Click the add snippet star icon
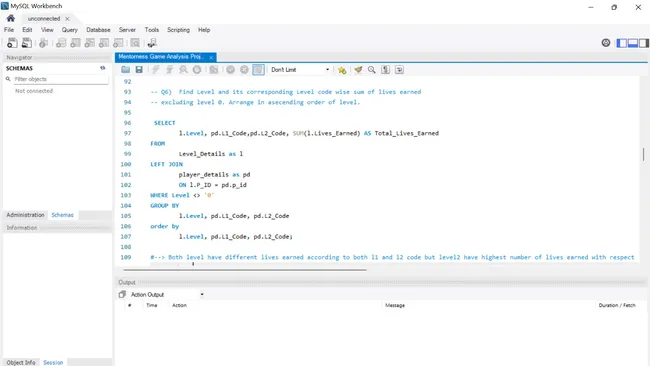Viewport: 650px width, 366px height. pyautogui.click(x=342, y=70)
